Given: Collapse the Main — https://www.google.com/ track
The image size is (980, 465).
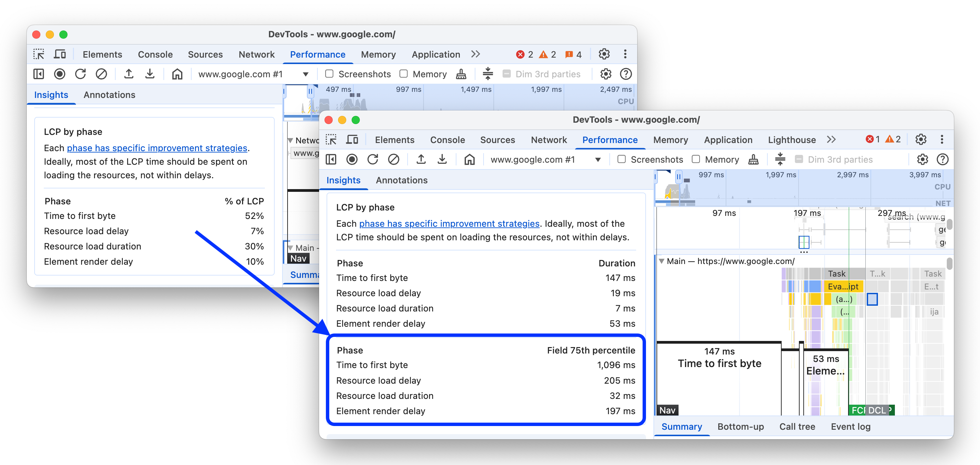Looking at the screenshot, I should pyautogui.click(x=662, y=261).
